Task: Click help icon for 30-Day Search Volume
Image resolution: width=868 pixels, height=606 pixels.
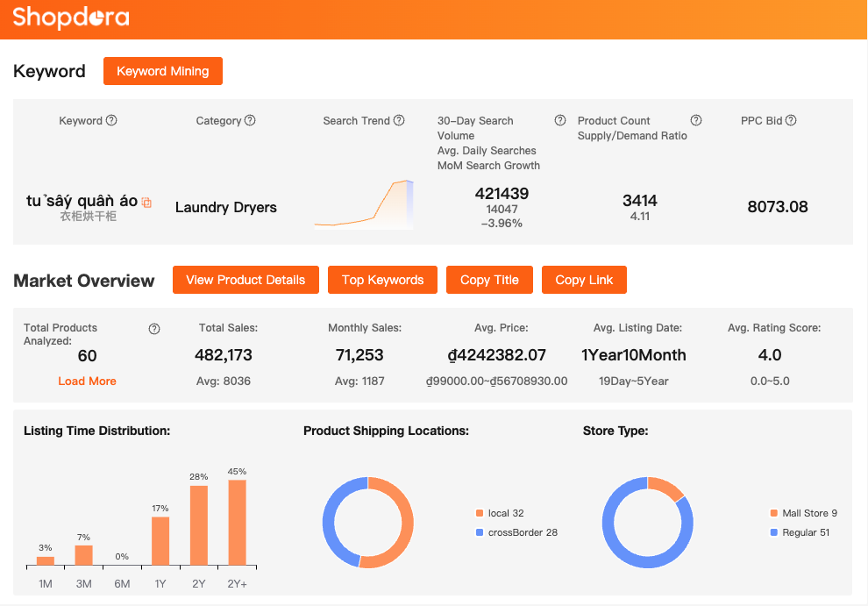Action: click(x=560, y=120)
